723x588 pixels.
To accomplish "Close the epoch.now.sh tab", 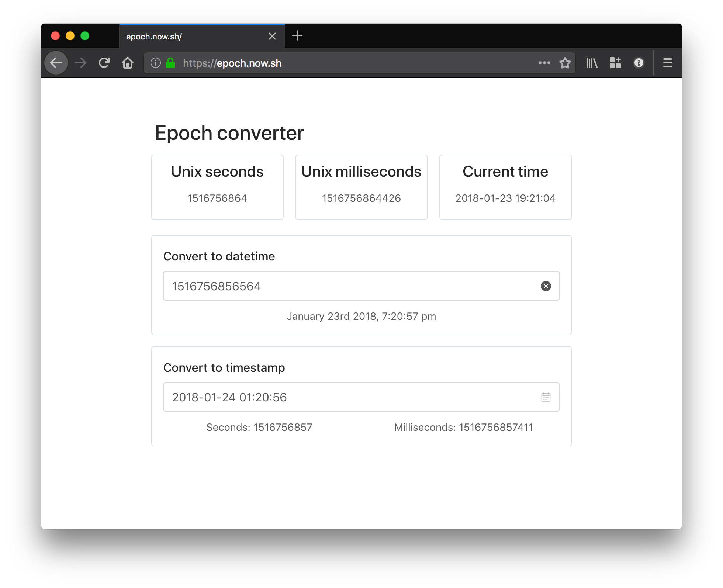I will point(272,36).
